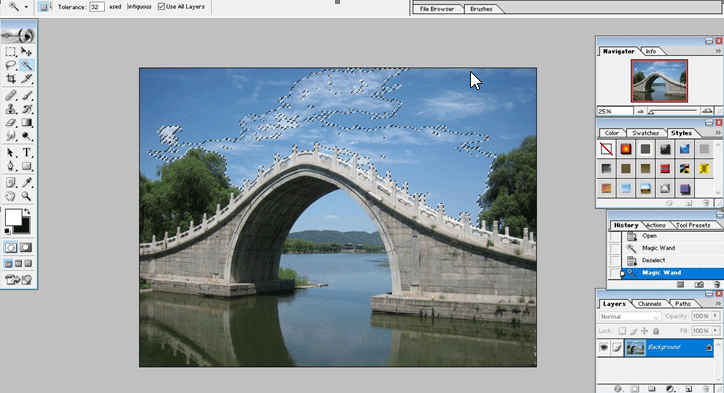Open Layers palette flyout menu arrow
Viewport: 724px width, 393px height.
pos(718,304)
